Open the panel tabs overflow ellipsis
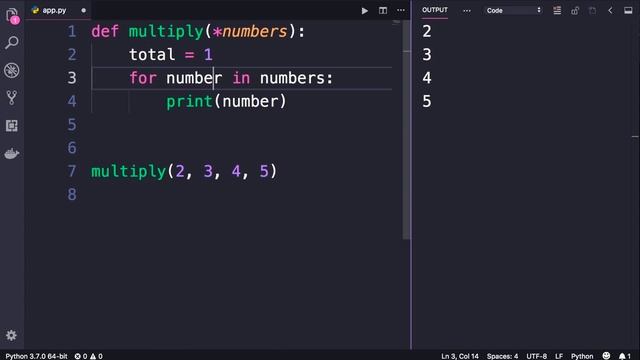Screen dimensions: 640x360 467,11
